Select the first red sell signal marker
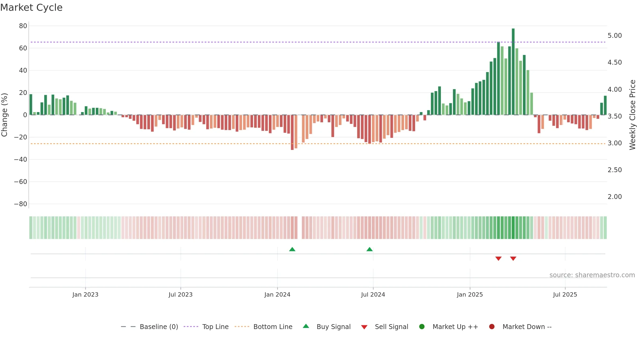The height and width of the screenshot is (362, 644). pos(499,258)
